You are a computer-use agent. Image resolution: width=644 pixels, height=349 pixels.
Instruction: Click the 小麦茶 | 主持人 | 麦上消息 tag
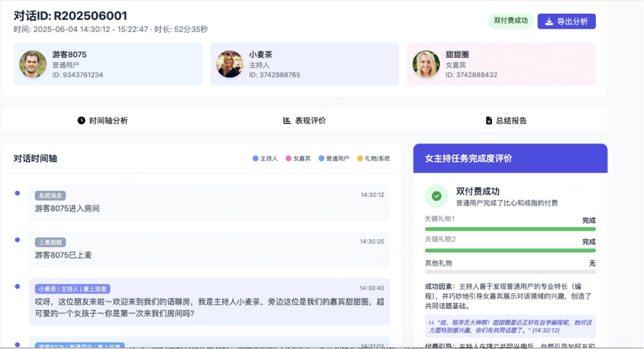coord(73,289)
